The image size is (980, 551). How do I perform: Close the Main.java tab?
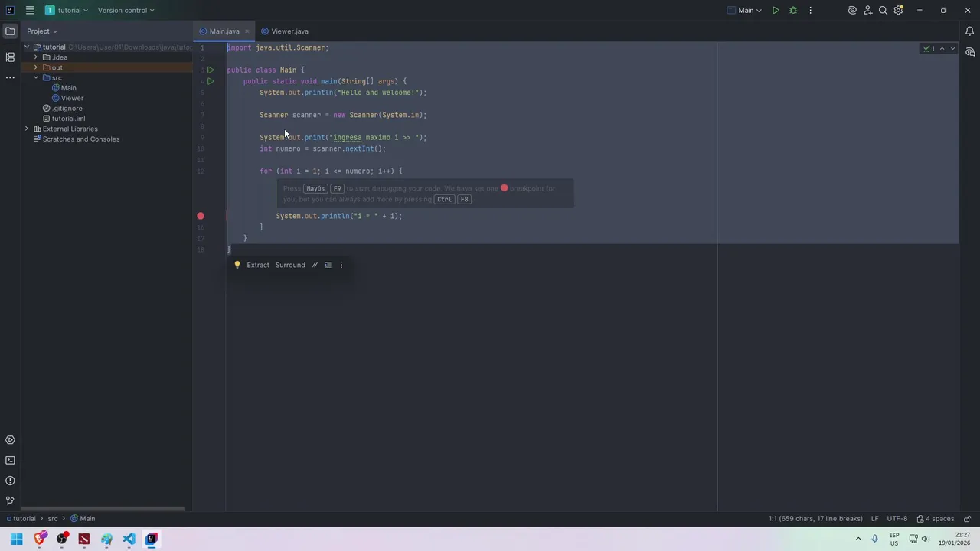tap(247, 31)
